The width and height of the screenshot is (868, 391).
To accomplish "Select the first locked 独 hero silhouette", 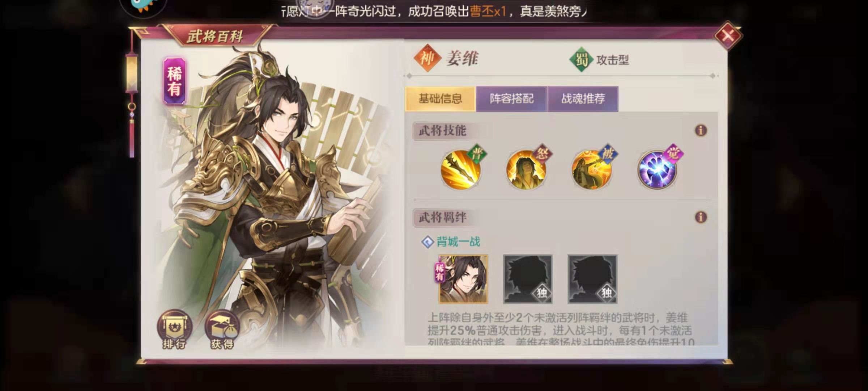I will point(528,279).
